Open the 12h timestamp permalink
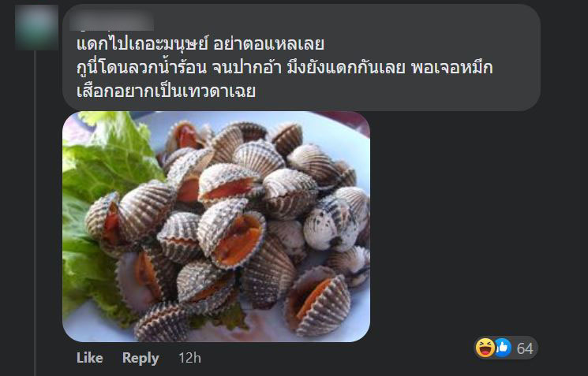The width and height of the screenshot is (588, 376). [x=189, y=358]
